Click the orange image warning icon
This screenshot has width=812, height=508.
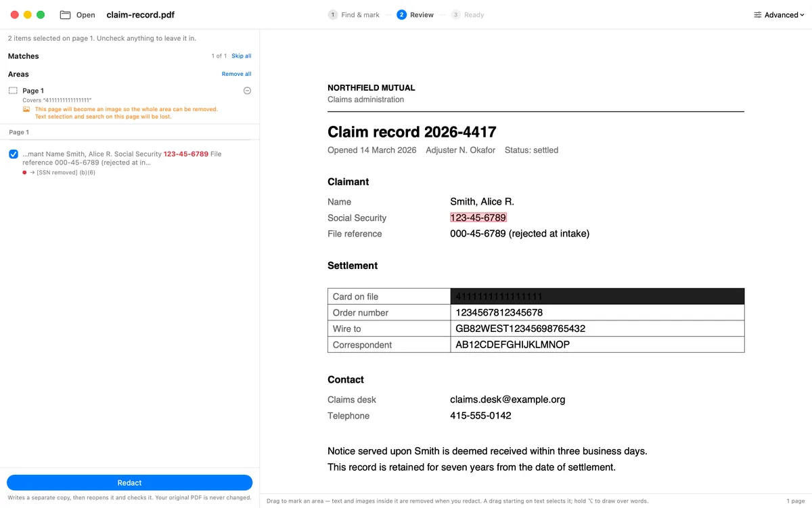[26, 109]
